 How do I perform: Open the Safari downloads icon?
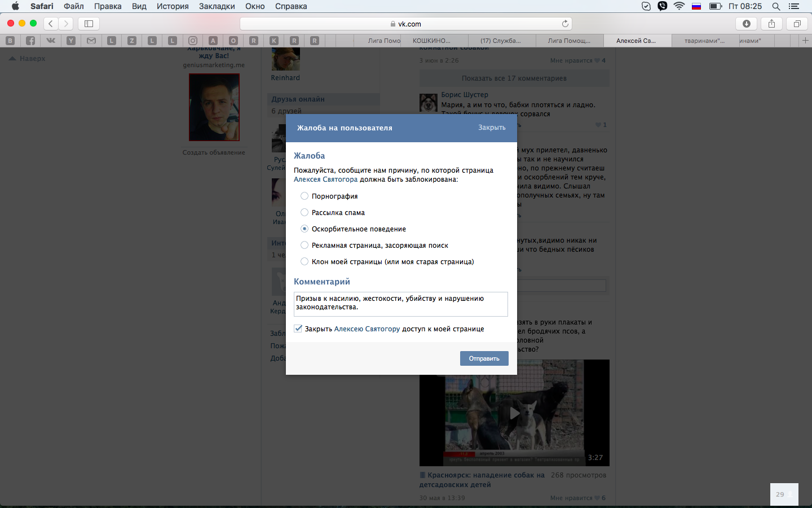747,24
